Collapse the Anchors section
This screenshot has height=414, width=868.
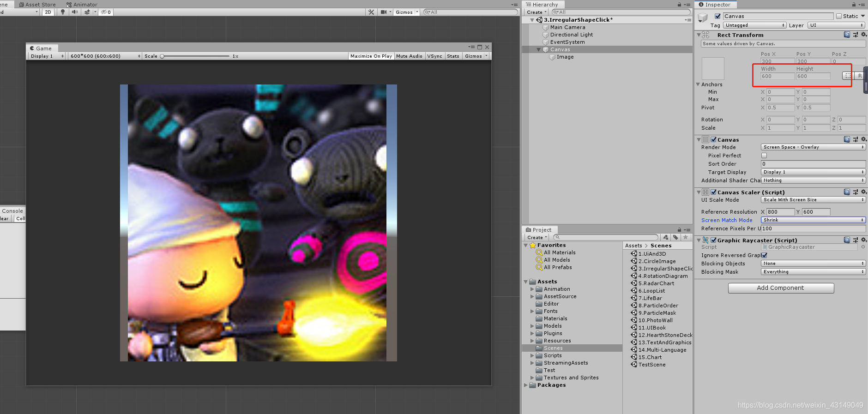(698, 84)
